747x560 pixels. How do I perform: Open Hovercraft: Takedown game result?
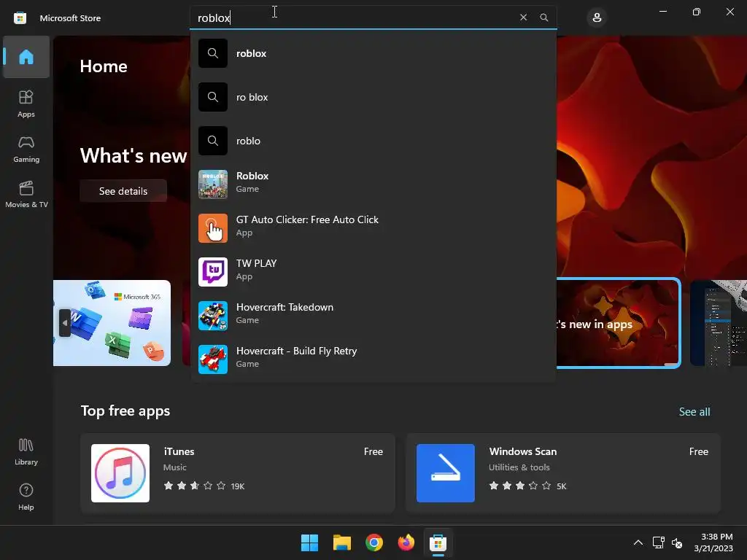click(373, 316)
